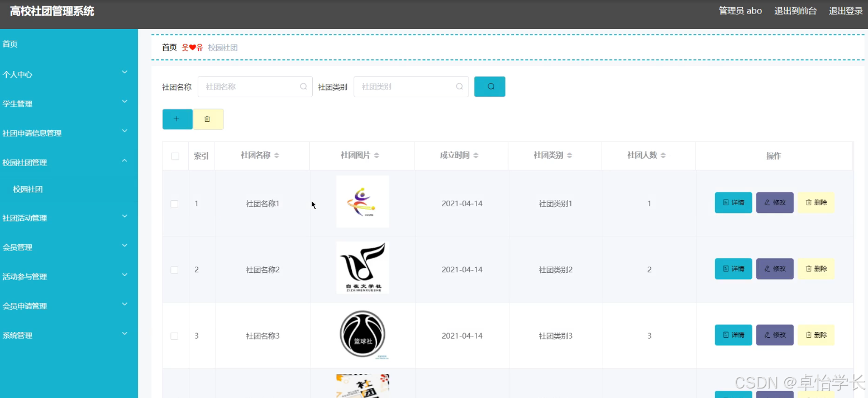The height and width of the screenshot is (398, 868).
Task: Click 修改 for 社团名称3 row
Action: click(x=775, y=335)
